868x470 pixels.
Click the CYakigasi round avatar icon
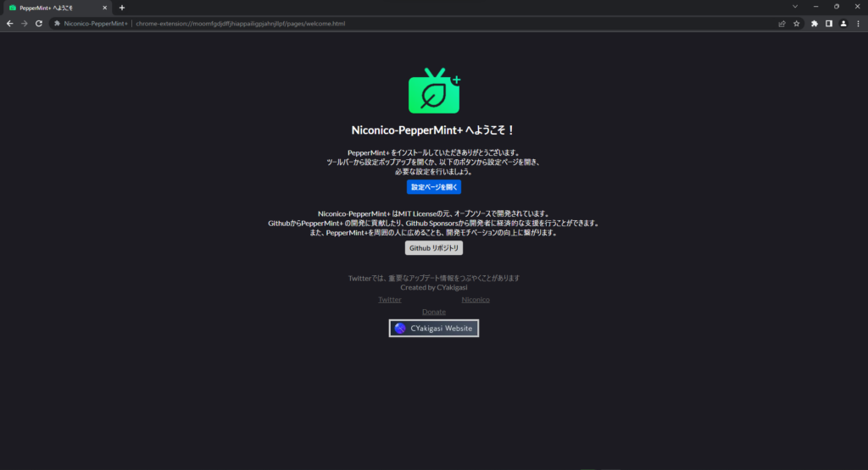click(400, 329)
